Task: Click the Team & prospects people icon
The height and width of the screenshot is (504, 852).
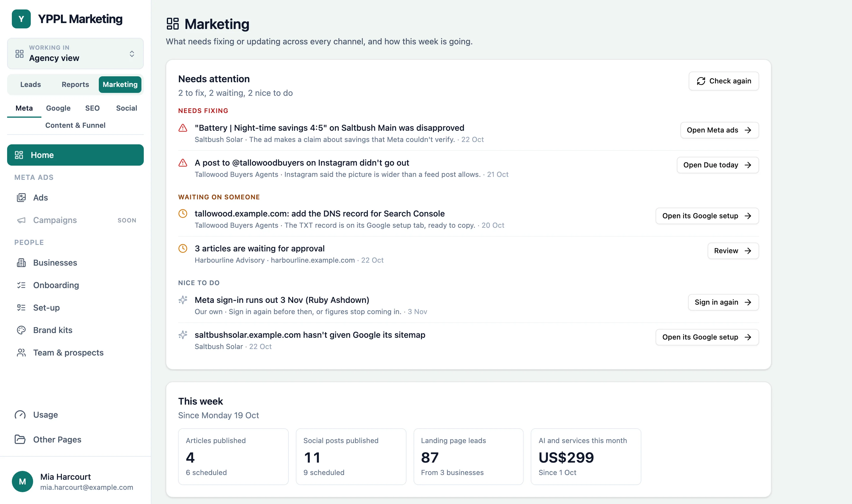Action: [21, 353]
